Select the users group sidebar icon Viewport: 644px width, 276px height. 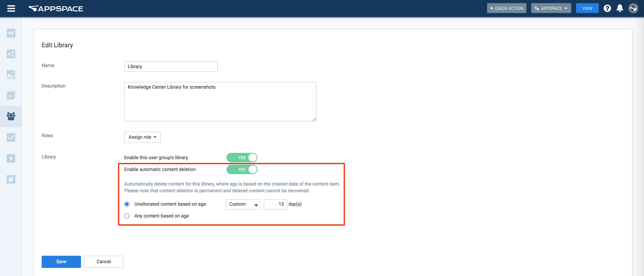click(x=11, y=116)
